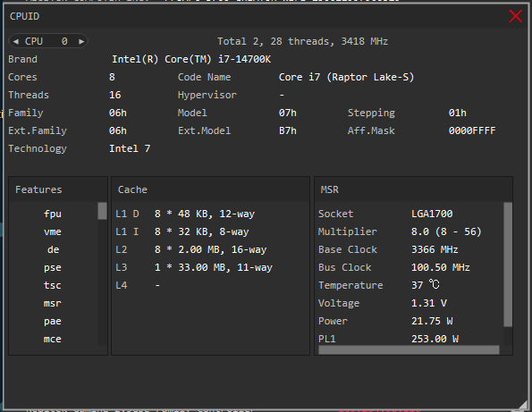
Task: Click 'Total 2, 28 threads, 3418 MHz' text
Action: [302, 41]
